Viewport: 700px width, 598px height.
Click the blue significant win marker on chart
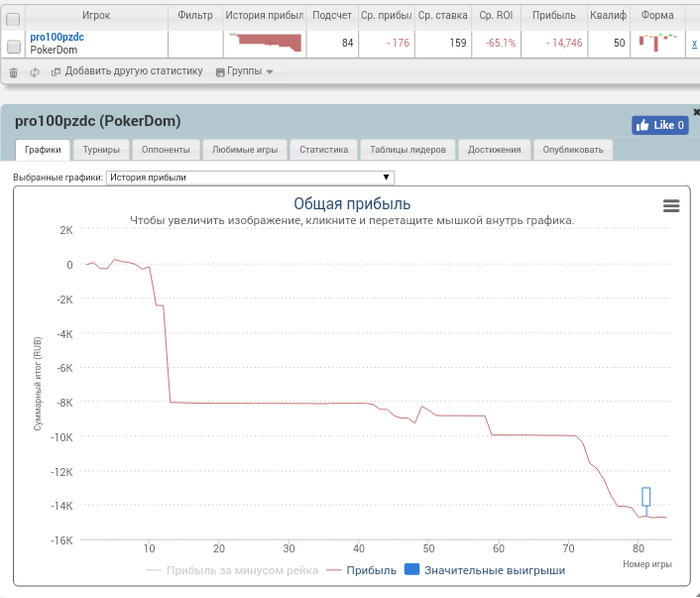click(646, 497)
